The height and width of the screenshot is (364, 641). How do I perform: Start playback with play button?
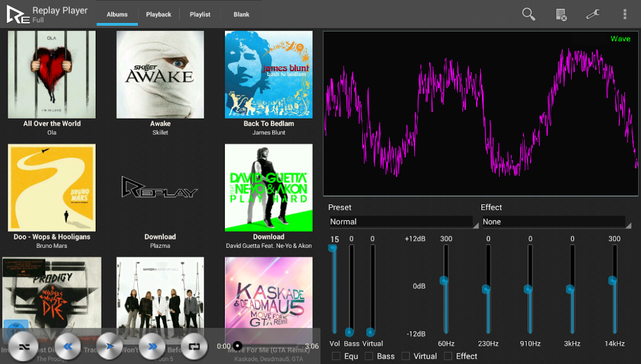(x=110, y=347)
